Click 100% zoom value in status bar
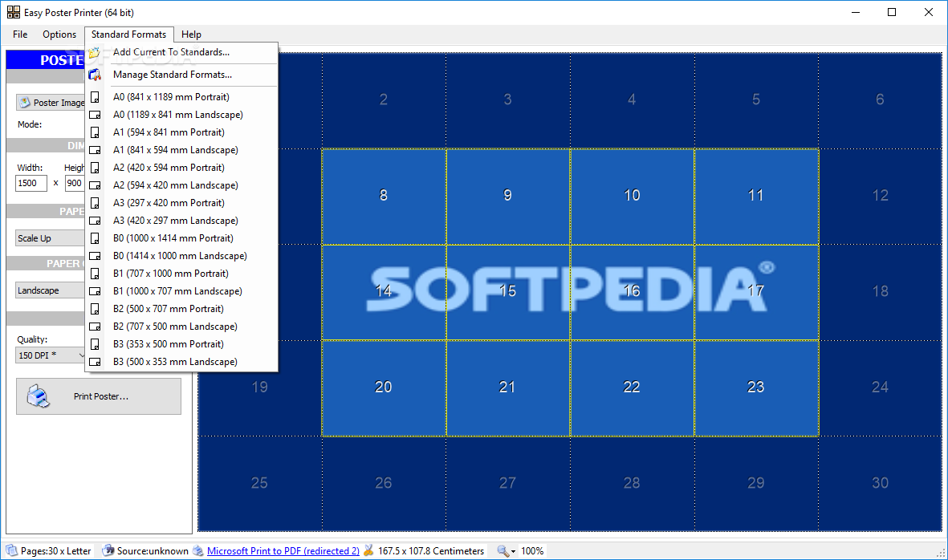Image resolution: width=948 pixels, height=560 pixels. (532, 551)
